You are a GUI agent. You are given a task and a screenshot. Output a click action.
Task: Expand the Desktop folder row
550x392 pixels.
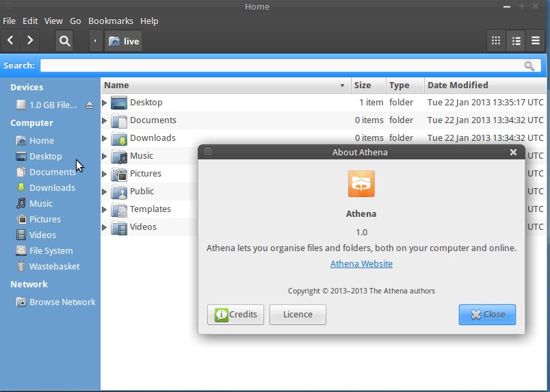(104, 103)
